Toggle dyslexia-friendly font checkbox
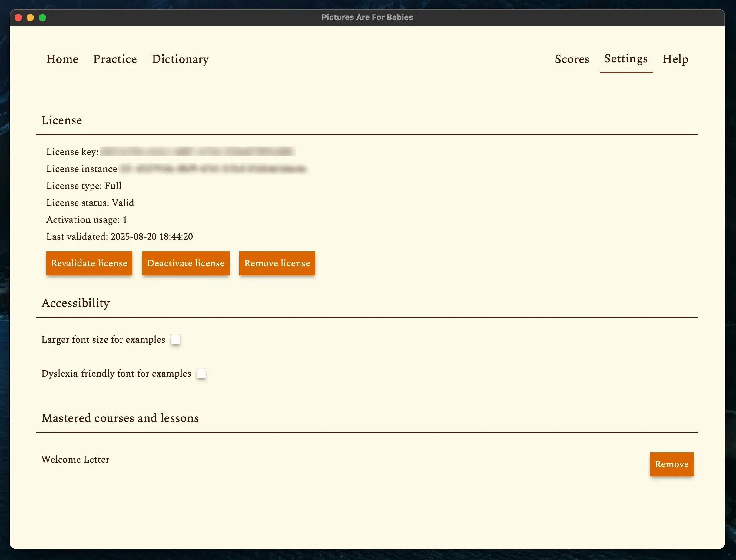Image resolution: width=736 pixels, height=560 pixels. point(201,374)
